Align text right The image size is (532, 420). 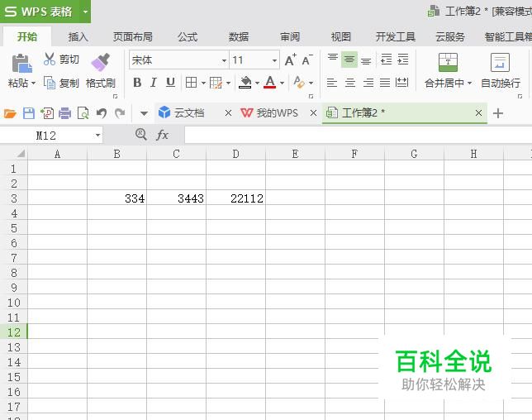point(368,83)
